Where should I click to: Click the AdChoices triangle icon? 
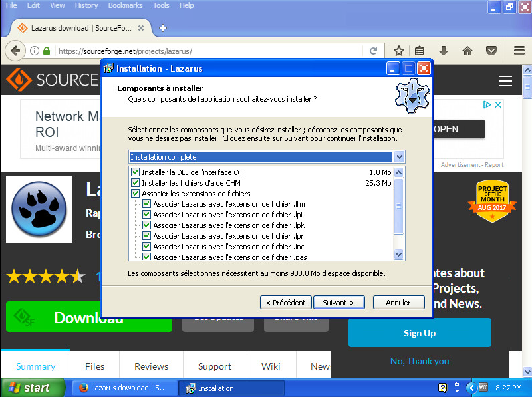(x=487, y=104)
